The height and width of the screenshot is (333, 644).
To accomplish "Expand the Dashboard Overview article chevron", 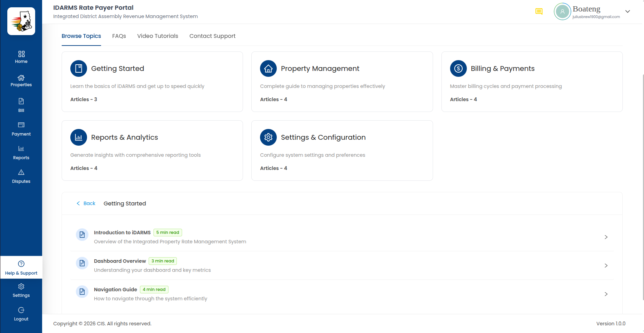I will pyautogui.click(x=606, y=266).
